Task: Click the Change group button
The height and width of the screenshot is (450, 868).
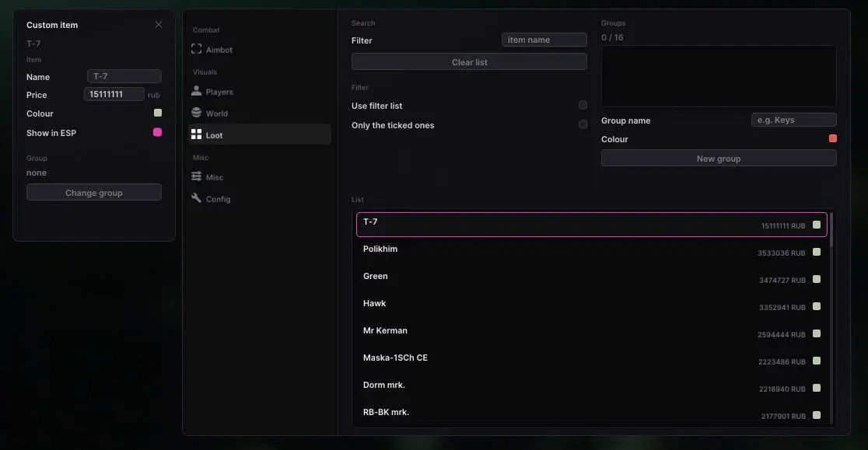Action: click(x=94, y=193)
